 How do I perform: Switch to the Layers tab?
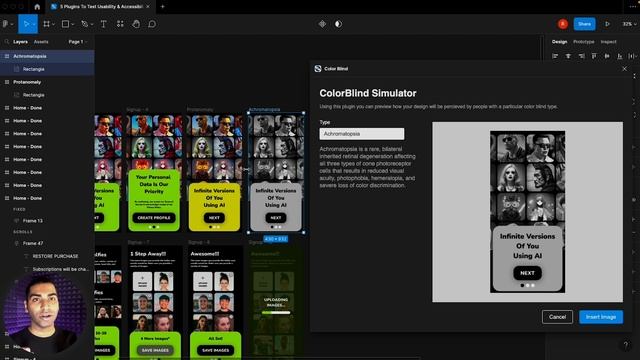click(x=20, y=42)
